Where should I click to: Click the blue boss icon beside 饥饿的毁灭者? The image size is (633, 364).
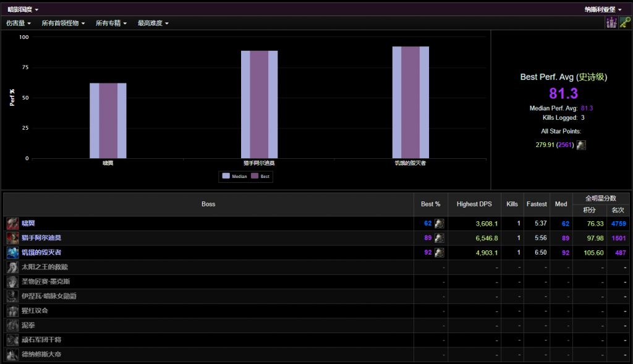pos(12,253)
